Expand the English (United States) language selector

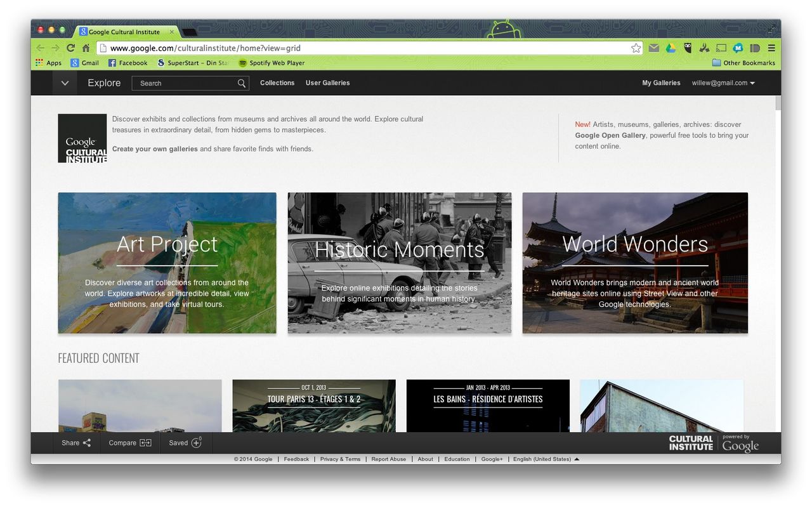tap(546, 459)
